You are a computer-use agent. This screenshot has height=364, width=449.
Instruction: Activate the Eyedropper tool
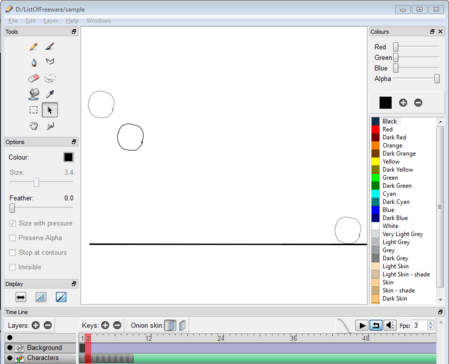coord(50,94)
